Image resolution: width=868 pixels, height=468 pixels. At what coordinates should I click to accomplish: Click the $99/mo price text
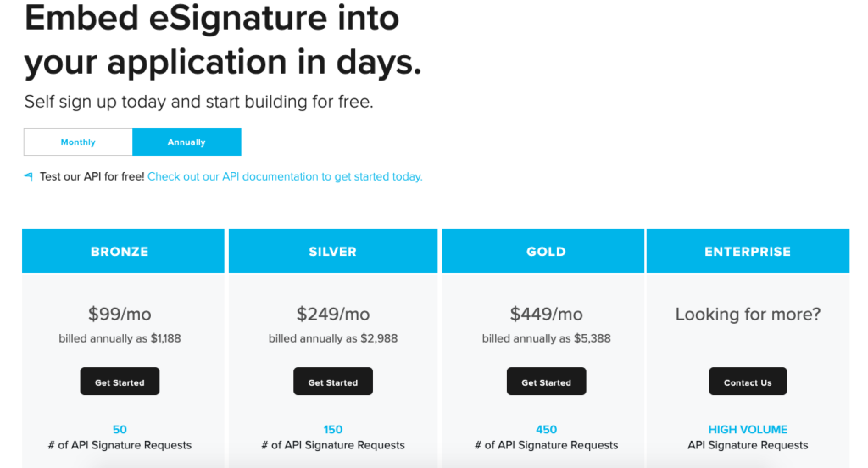tap(120, 314)
